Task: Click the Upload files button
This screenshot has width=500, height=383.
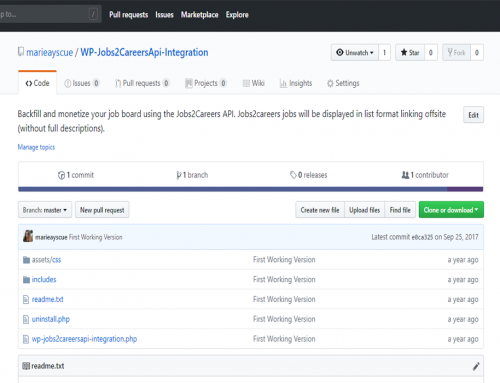Action: click(364, 210)
